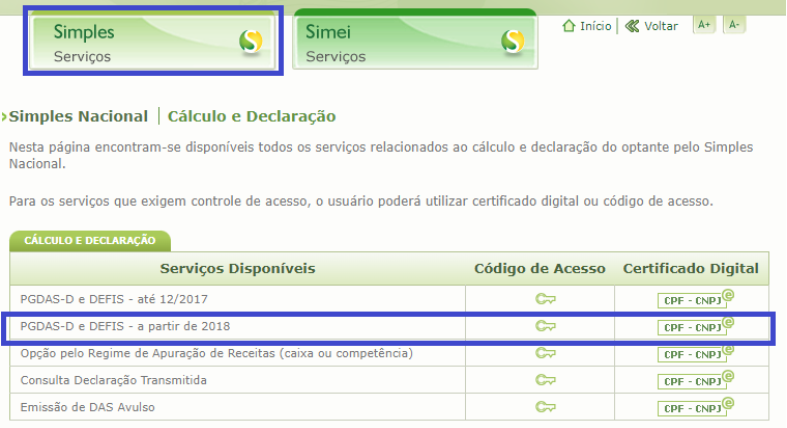Click the Código de Acesso column header
The image size is (787, 428).
540,269
